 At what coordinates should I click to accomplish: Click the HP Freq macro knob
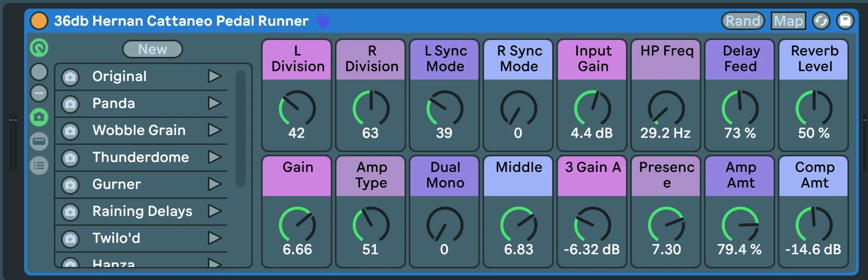666,109
